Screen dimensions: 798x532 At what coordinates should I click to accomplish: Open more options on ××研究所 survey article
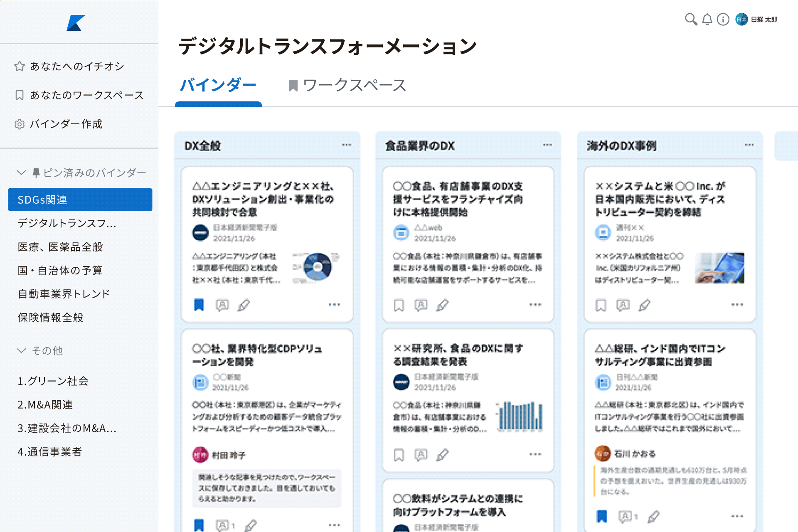[x=535, y=454]
